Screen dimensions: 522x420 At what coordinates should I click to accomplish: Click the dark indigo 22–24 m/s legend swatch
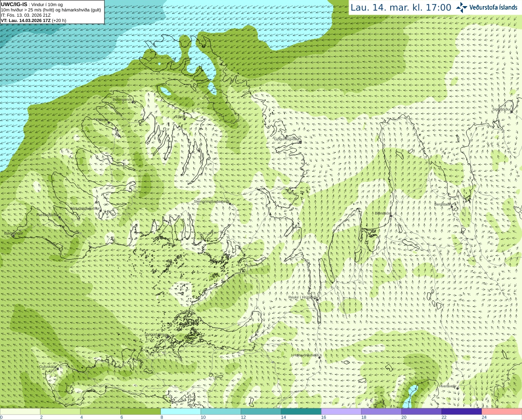coord(462,411)
